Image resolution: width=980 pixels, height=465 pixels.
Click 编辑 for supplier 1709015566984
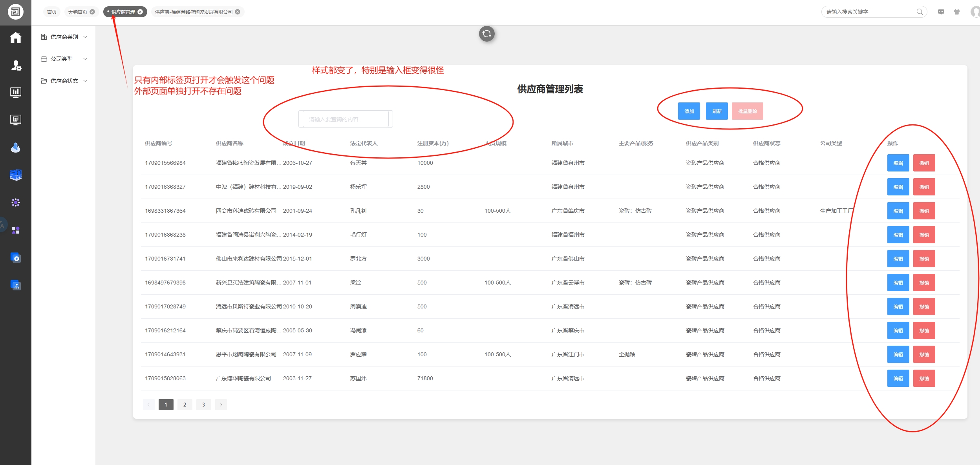898,163
